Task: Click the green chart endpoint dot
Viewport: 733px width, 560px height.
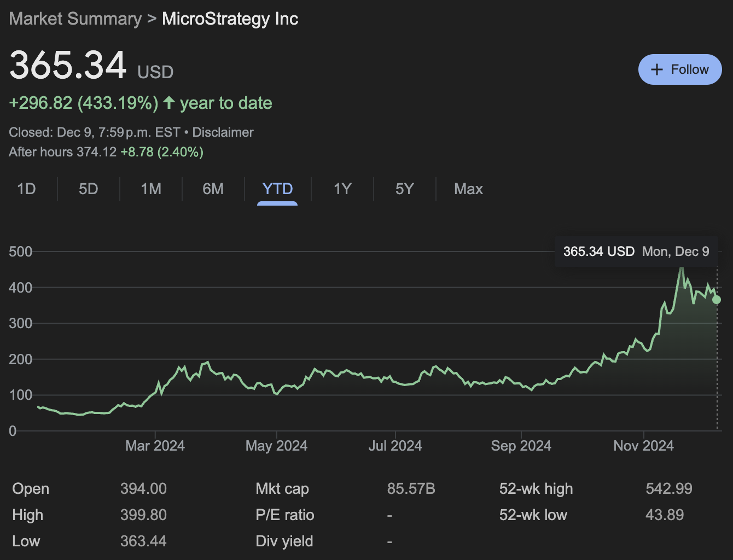Action: click(x=717, y=300)
